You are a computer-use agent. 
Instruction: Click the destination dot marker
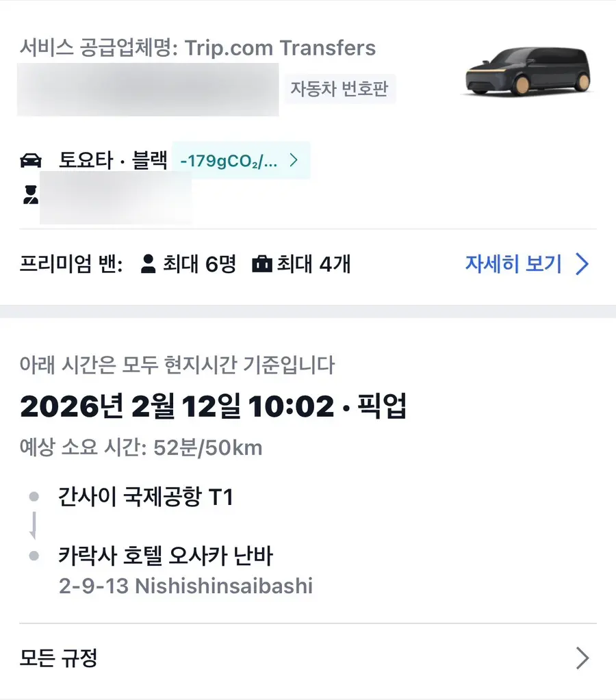[34, 556]
